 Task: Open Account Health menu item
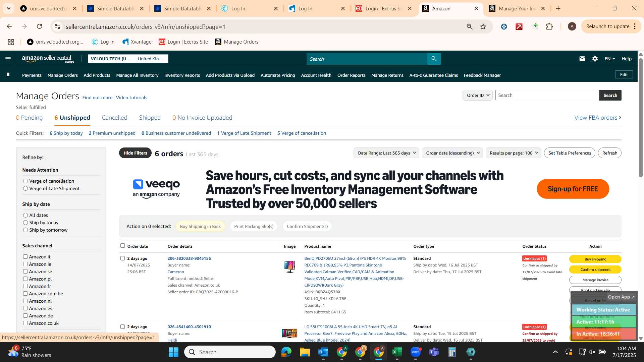[316, 75]
